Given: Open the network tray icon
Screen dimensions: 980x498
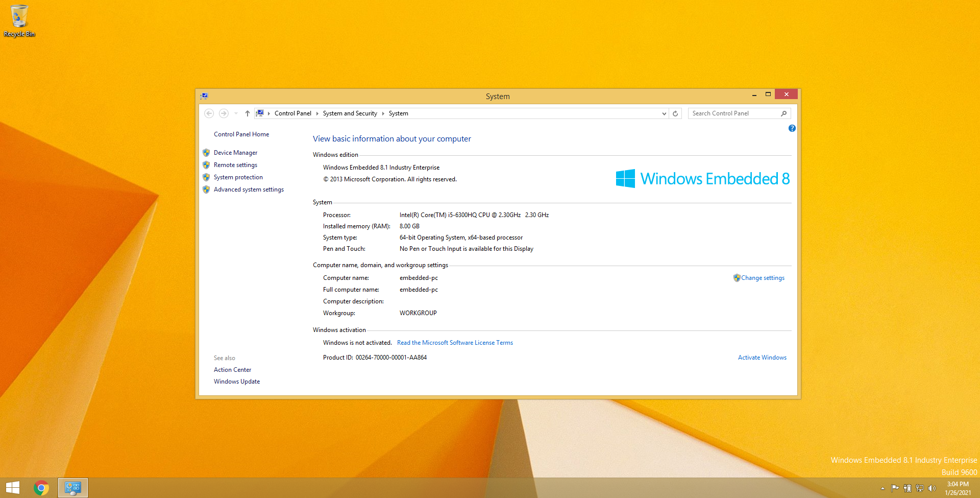Looking at the screenshot, I should [919, 488].
